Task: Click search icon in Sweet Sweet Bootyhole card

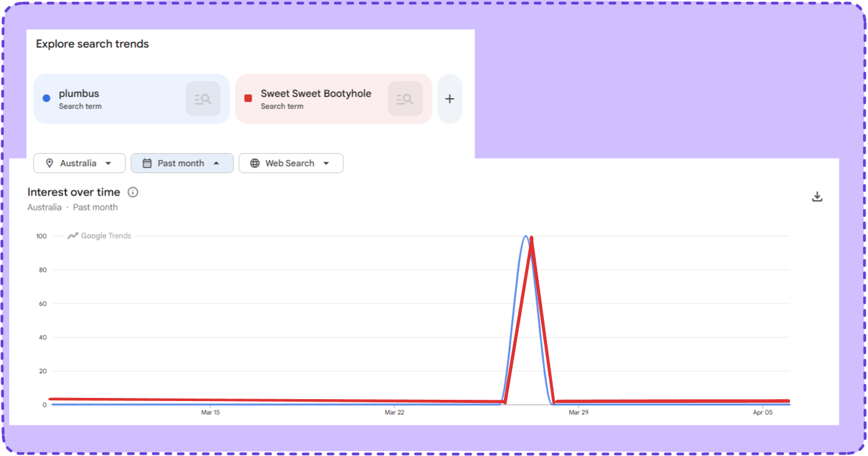Action: 405,99
